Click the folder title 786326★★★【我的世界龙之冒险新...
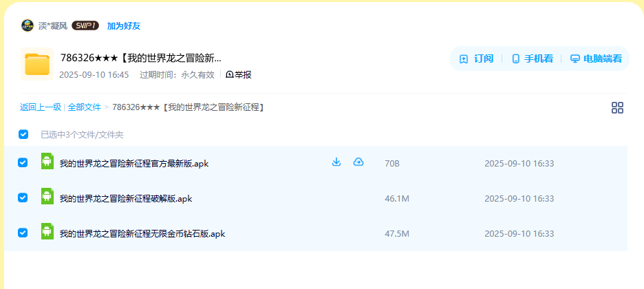This screenshot has width=644, height=289. point(141,58)
